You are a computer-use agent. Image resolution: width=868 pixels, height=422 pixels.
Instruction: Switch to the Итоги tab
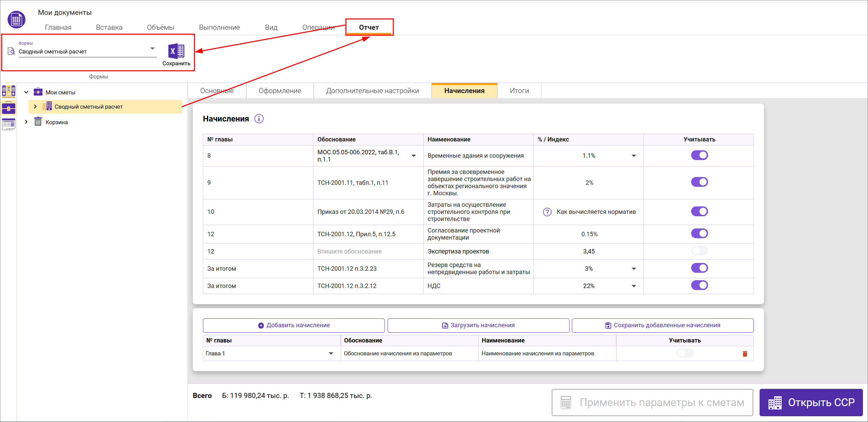point(519,91)
